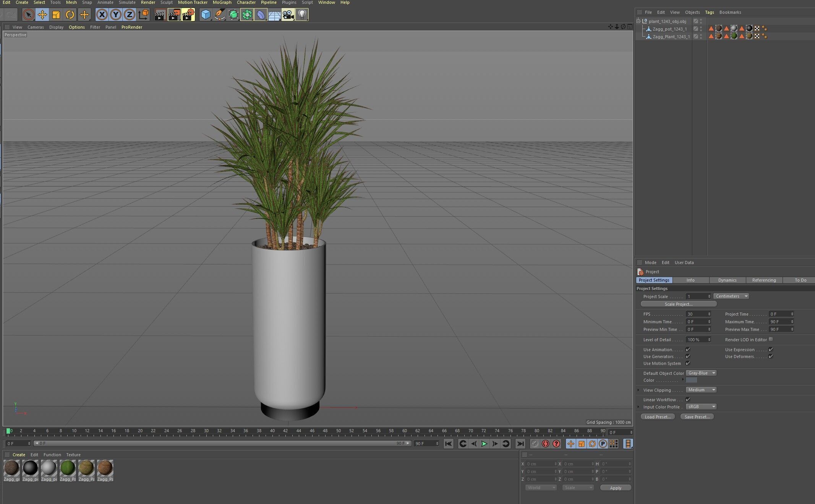Open View Clipping Medium dropdown
815x504 pixels.
tap(701, 390)
